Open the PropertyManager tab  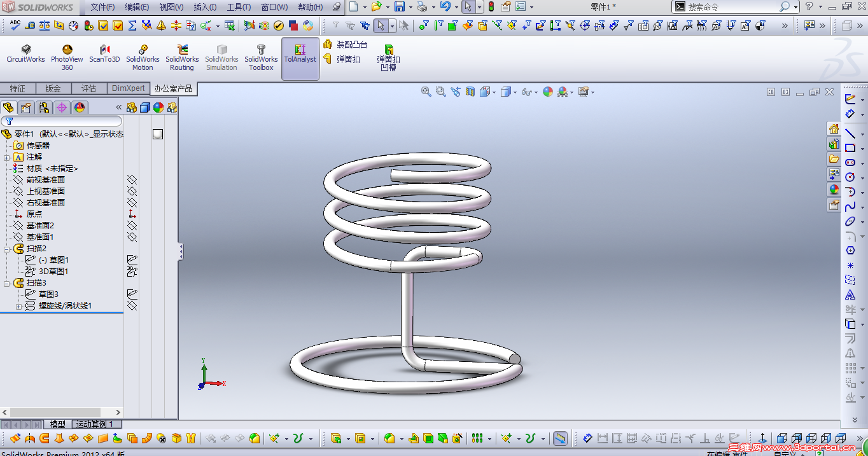tap(26, 107)
